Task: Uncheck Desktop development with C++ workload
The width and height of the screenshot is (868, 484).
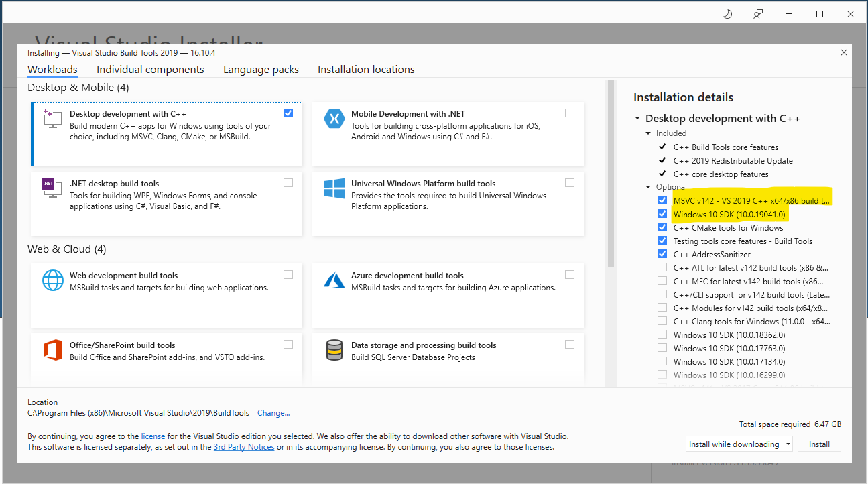Action: 288,113
